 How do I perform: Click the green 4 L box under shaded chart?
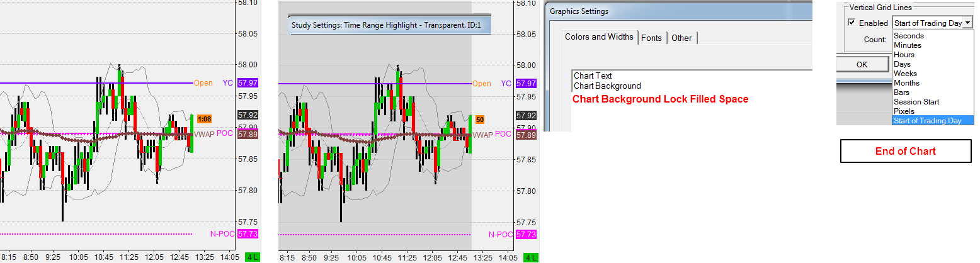pos(531,257)
